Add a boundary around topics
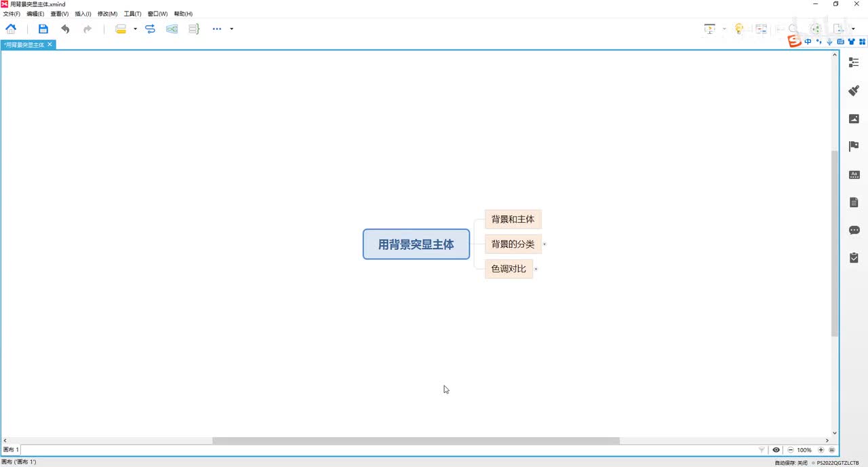The width and height of the screenshot is (868, 467). (172, 29)
